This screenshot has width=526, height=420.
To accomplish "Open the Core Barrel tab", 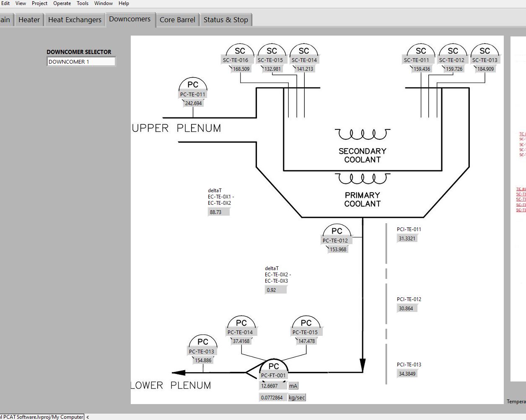I will (x=177, y=20).
